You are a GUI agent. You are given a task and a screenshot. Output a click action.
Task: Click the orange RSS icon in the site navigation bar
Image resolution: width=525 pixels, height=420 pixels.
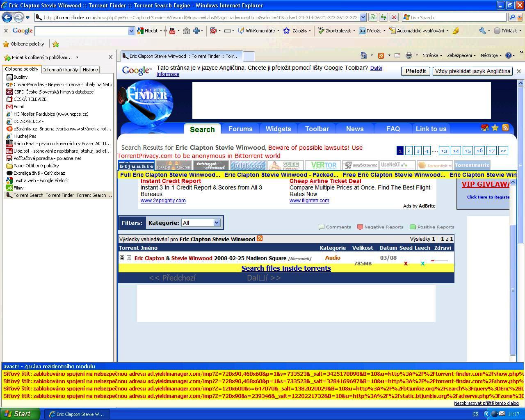pyautogui.click(x=505, y=128)
